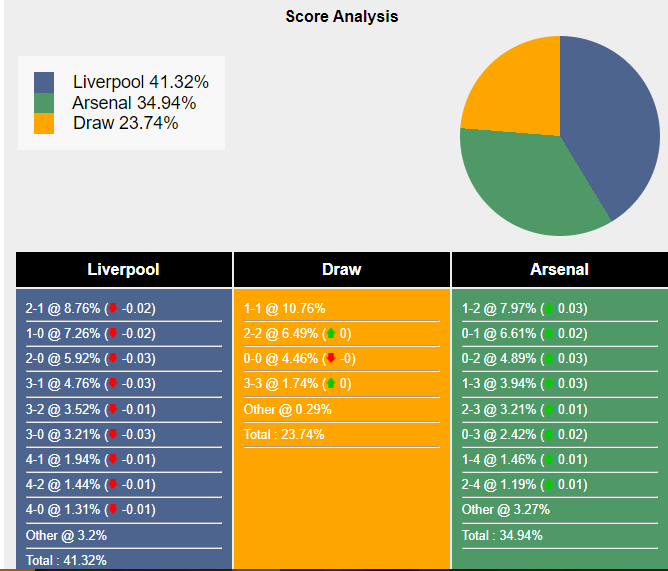Click the green up arrow beside 2-2 draw
The image size is (668, 571).
click(331, 334)
